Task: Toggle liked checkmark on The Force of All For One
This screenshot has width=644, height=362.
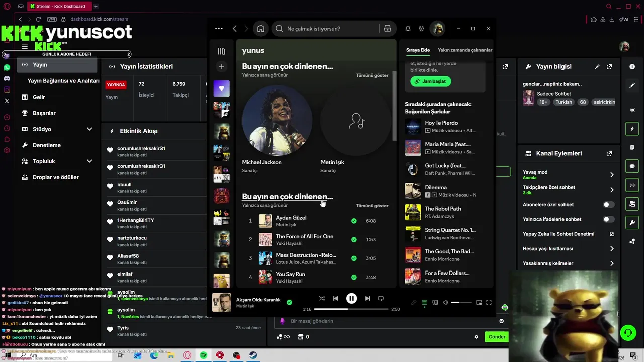Action: (354, 239)
